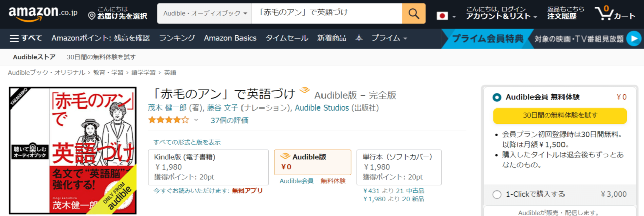Open the 37個の評価 reviews link
The width and height of the screenshot is (644, 216).
(x=229, y=120)
